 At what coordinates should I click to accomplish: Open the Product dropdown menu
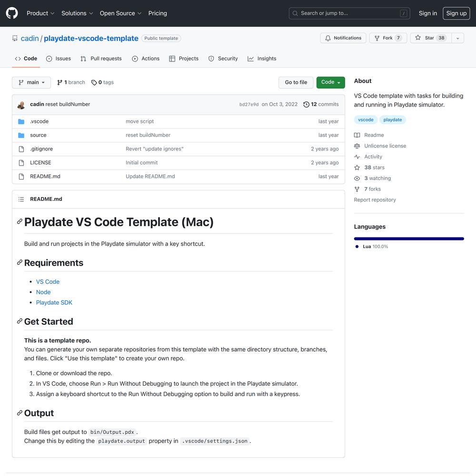40,13
